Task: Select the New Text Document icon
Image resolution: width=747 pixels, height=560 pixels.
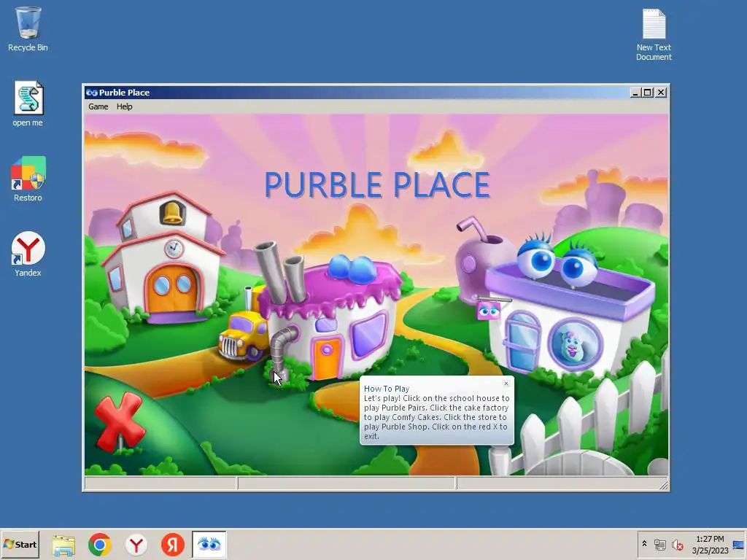Action: [654, 34]
